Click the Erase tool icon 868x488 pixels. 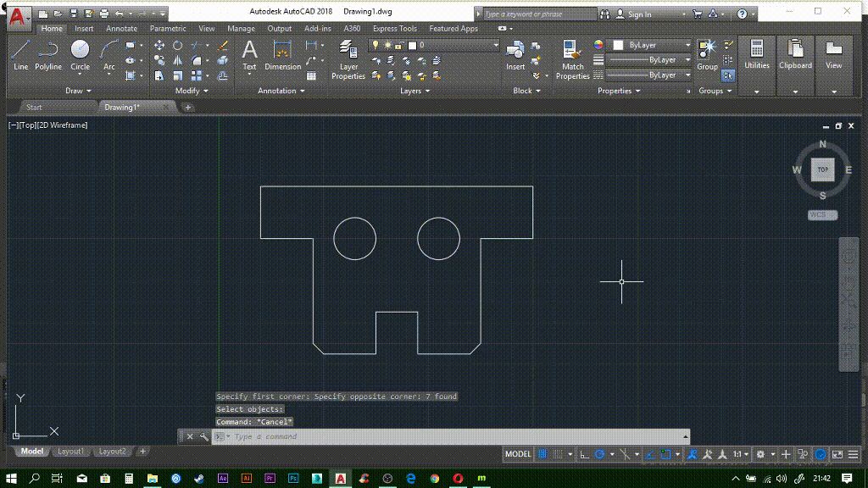click(223, 46)
